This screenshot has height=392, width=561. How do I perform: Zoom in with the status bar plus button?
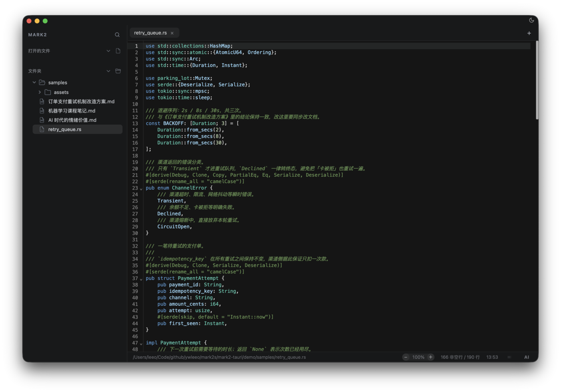430,357
